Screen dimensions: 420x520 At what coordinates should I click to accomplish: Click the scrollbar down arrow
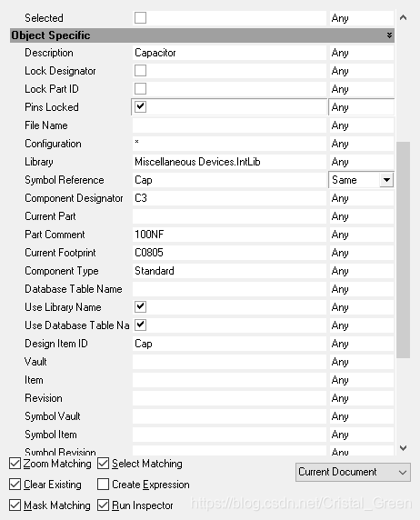[x=403, y=448]
